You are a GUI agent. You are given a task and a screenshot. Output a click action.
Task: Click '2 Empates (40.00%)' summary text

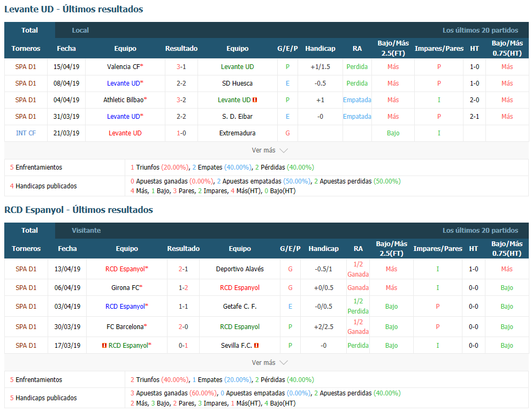click(222, 167)
